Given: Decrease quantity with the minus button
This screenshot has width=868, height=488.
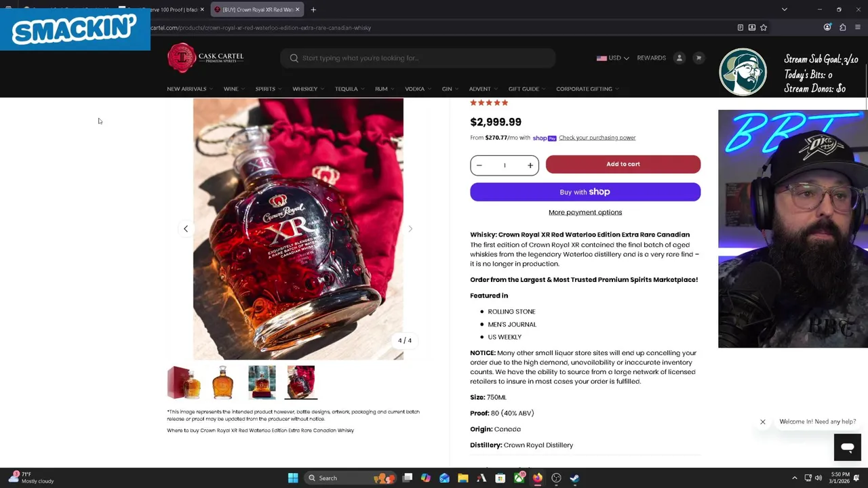Looking at the screenshot, I should click(x=479, y=165).
